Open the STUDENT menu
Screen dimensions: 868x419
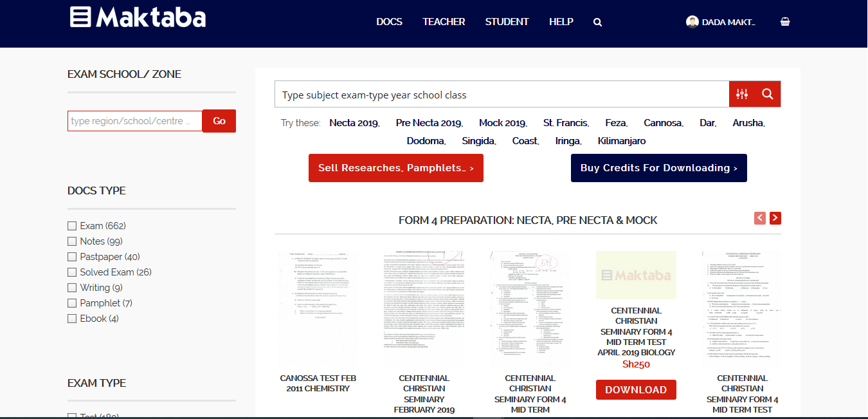(x=507, y=22)
